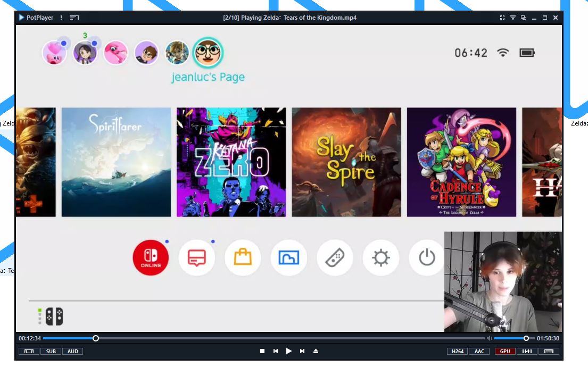Select the brown-haired glasses user avatar
The width and height of the screenshot is (588, 384).
(147, 53)
